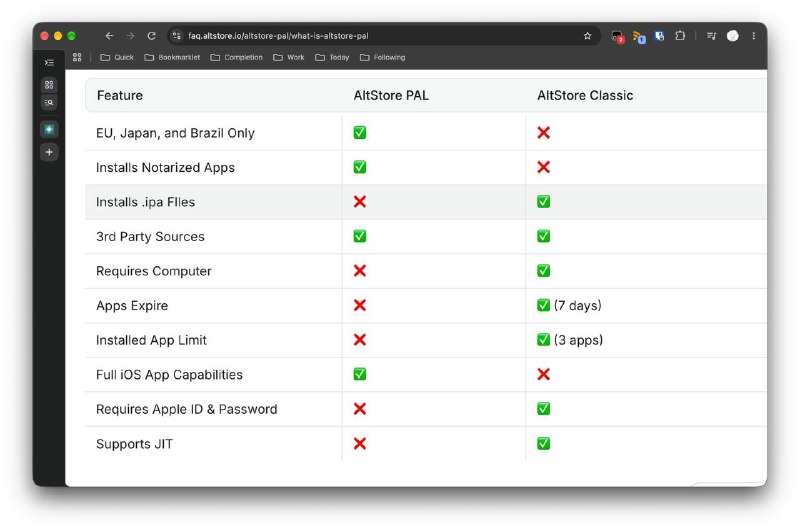The height and width of the screenshot is (530, 800).
Task: Click Classic green check for Requires Apple ID
Action: tap(543, 409)
